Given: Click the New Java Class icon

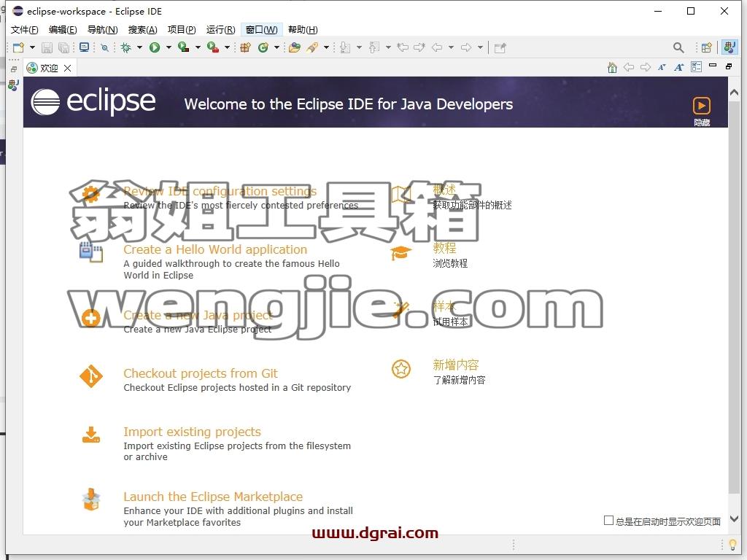Looking at the screenshot, I should pos(263,47).
